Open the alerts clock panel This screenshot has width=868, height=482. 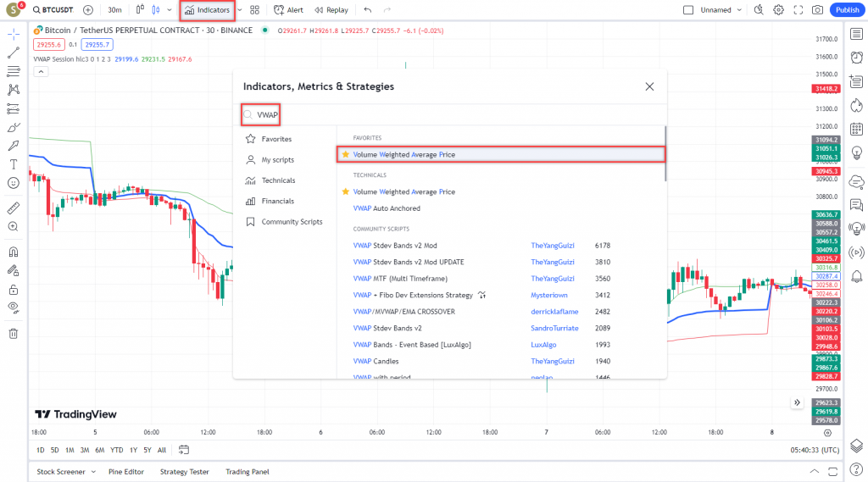click(856, 58)
